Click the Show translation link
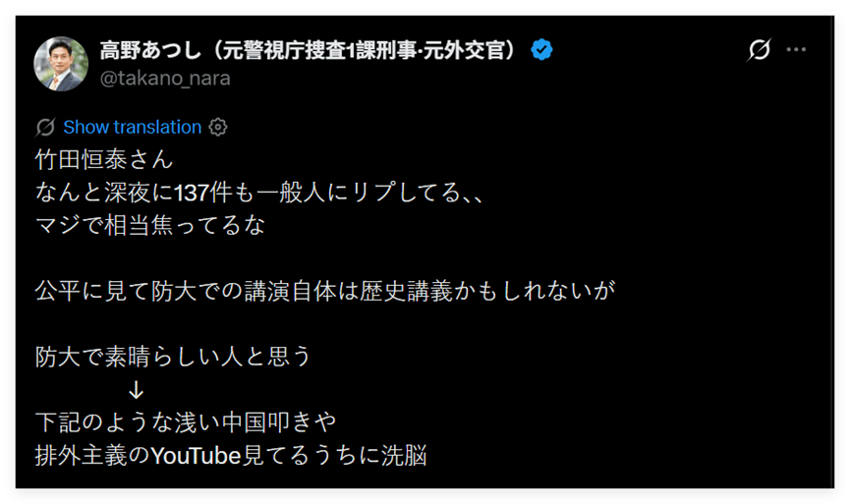The height and width of the screenshot is (504, 850). tap(132, 127)
